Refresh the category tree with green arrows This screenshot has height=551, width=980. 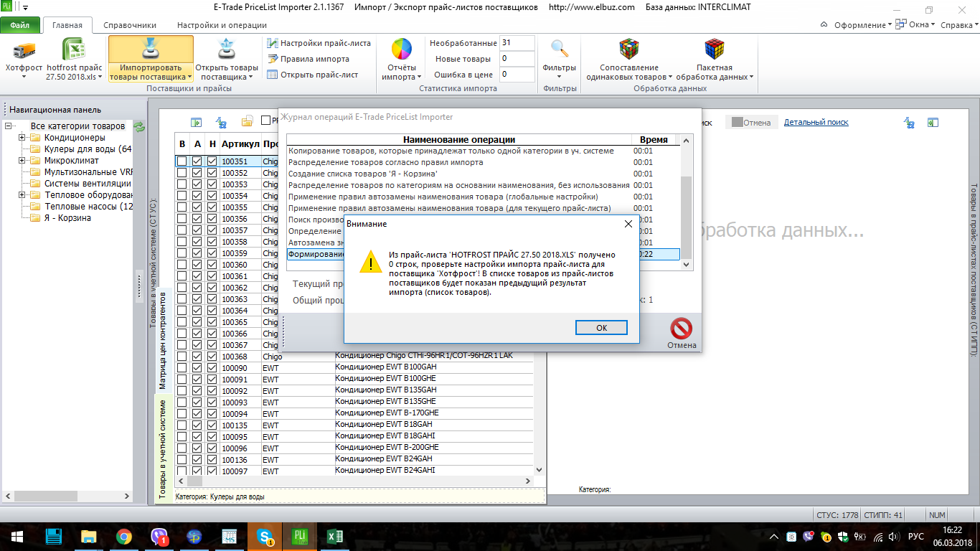point(140,127)
